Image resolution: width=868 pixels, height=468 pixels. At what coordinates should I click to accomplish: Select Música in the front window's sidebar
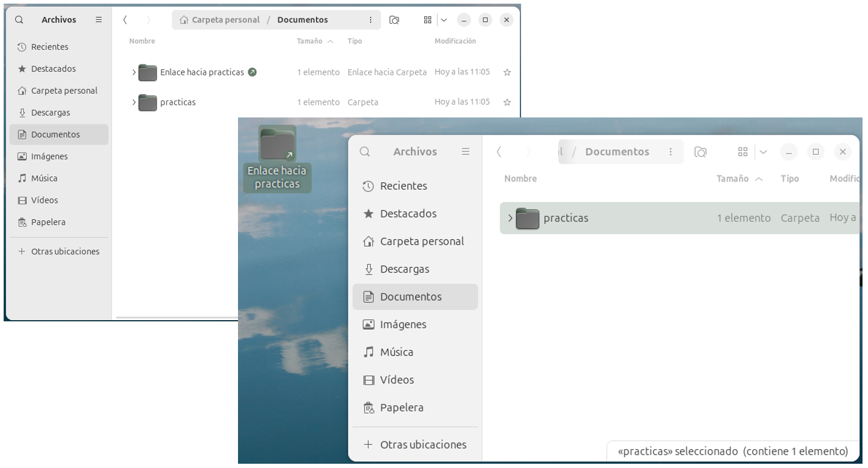click(x=396, y=352)
